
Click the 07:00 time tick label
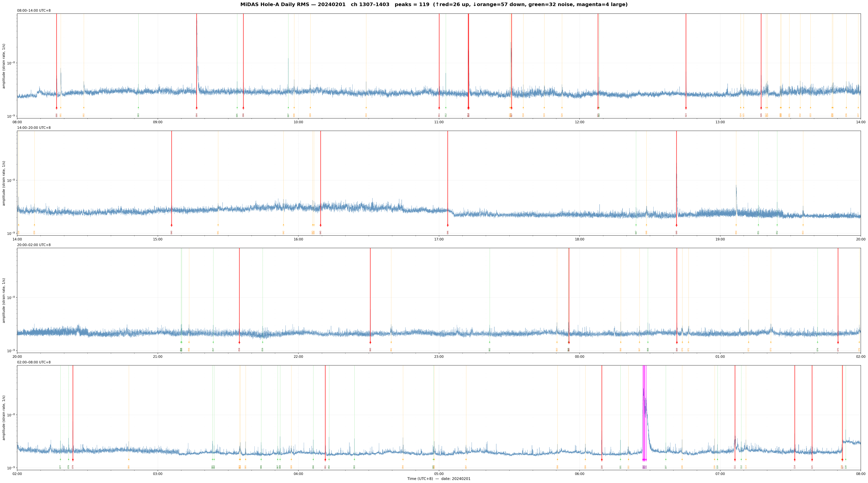[x=720, y=474]
